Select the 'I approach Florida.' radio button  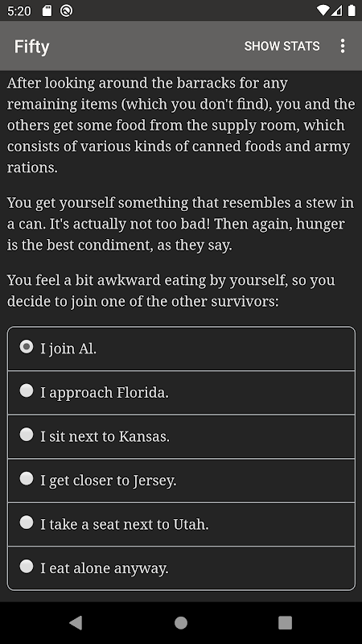(27, 390)
